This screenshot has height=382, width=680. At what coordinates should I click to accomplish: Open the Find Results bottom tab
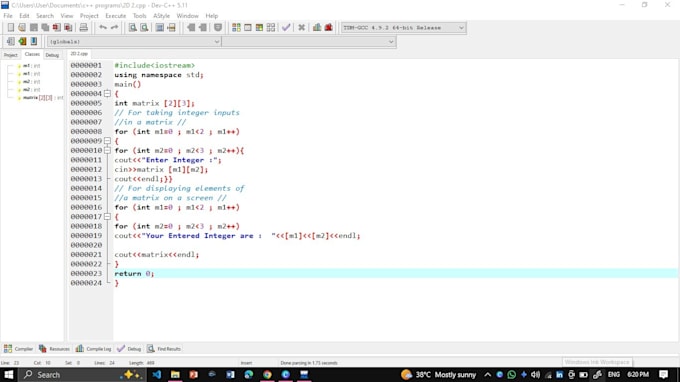(x=164, y=349)
